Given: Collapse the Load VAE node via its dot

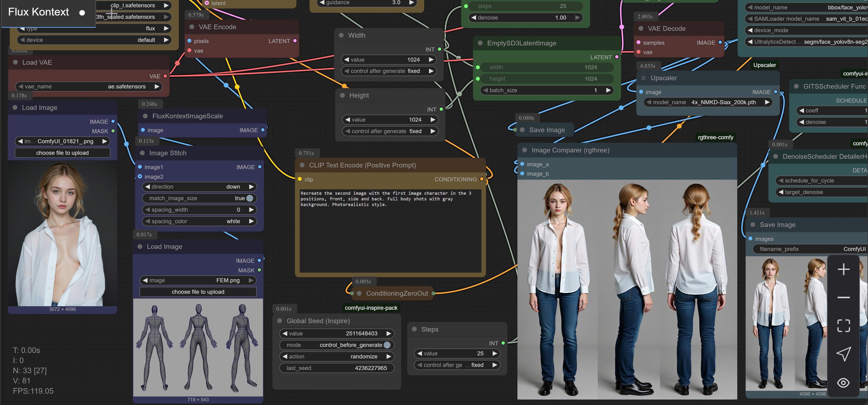Looking at the screenshot, I should tap(15, 62).
